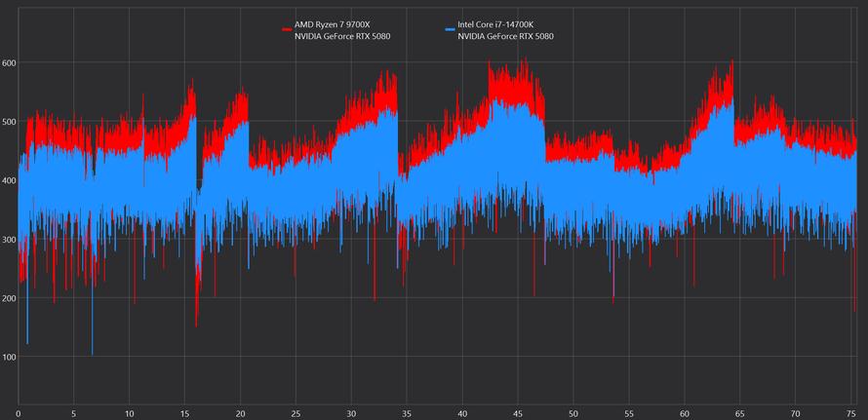This screenshot has width=868, height=420.
Task: Click the 60 tick label on the x-axis
Action: point(685,412)
